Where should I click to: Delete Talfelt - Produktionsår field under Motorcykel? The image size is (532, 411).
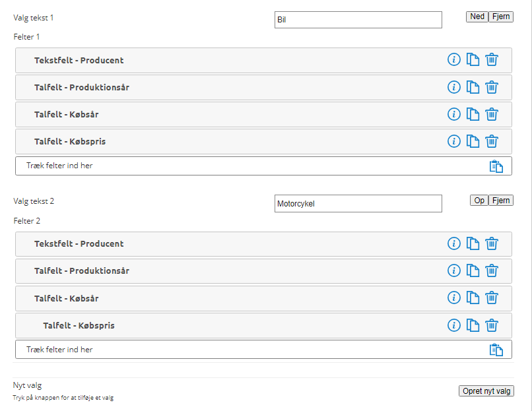click(x=492, y=270)
